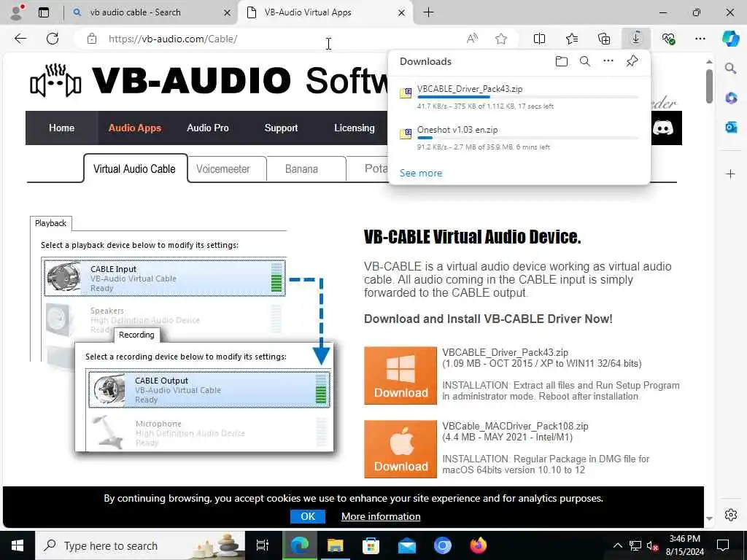Add sidebar app plus icon
Screen dimensions: 747x560
[730, 174]
